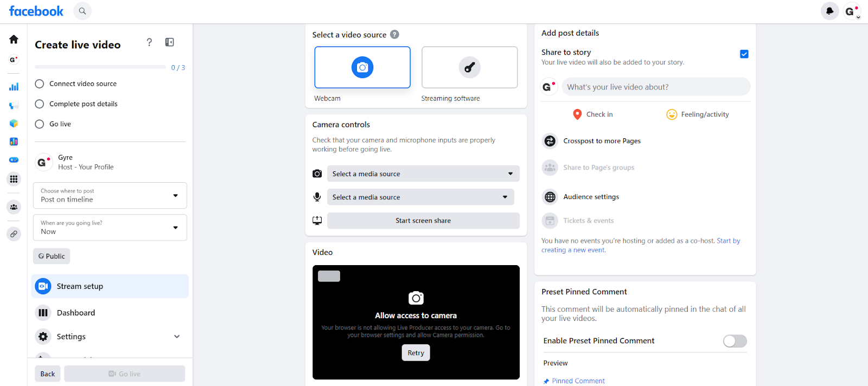Collapse the side panel with layout icon
This screenshot has height=386, width=868.
(x=170, y=42)
